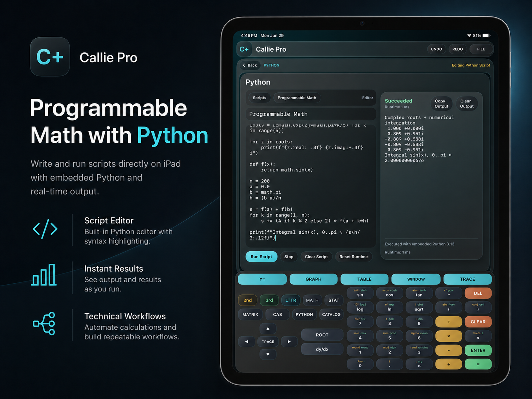Image resolution: width=532 pixels, height=399 pixels.
Task: Tap the close parenthesis key
Action: (478, 307)
